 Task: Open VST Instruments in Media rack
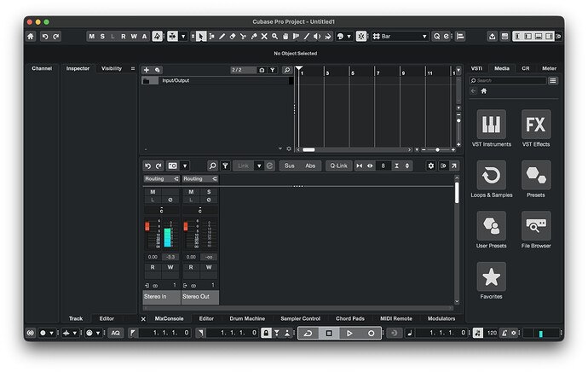coord(491,125)
